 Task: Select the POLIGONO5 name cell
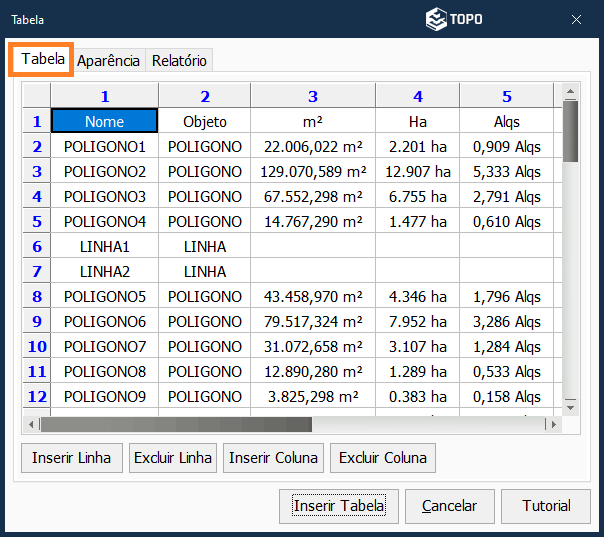[x=105, y=297]
